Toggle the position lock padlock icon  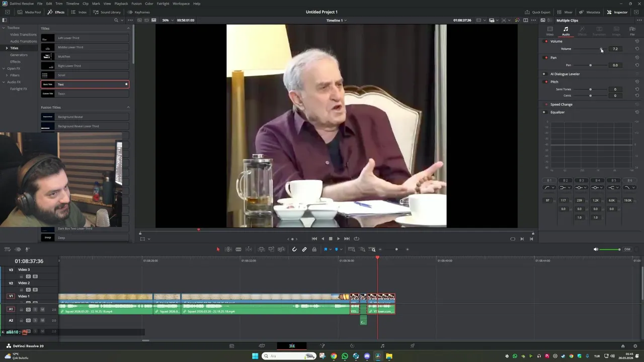coord(314,249)
